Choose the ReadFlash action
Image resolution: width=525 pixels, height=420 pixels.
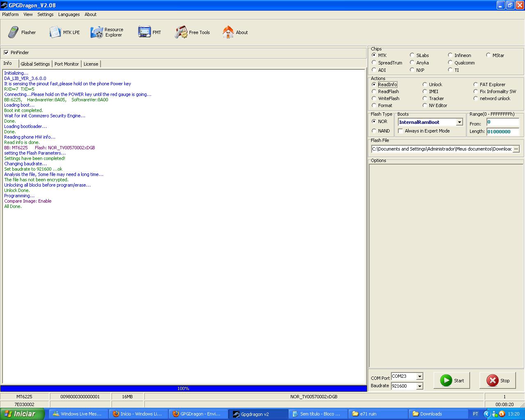pos(374,91)
